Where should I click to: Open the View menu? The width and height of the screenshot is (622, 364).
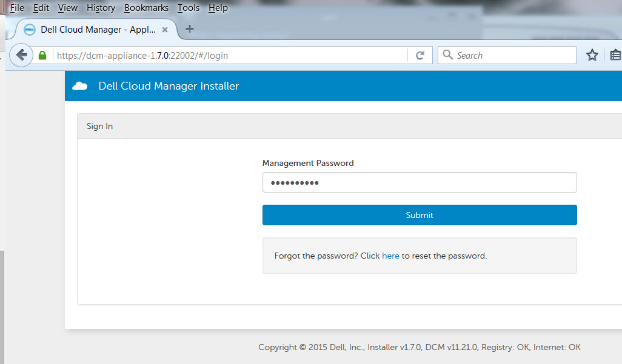tap(68, 7)
